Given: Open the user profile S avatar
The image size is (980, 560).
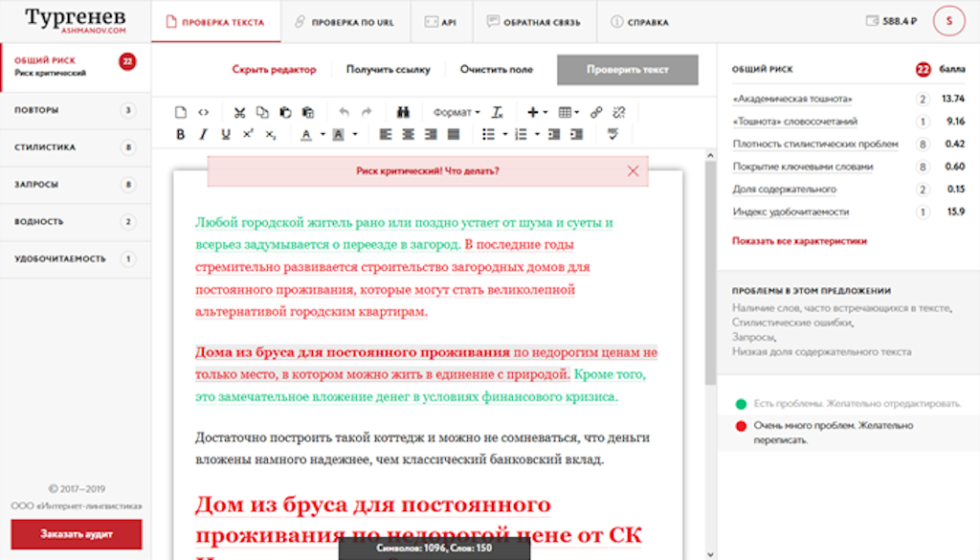Looking at the screenshot, I should pos(948,21).
